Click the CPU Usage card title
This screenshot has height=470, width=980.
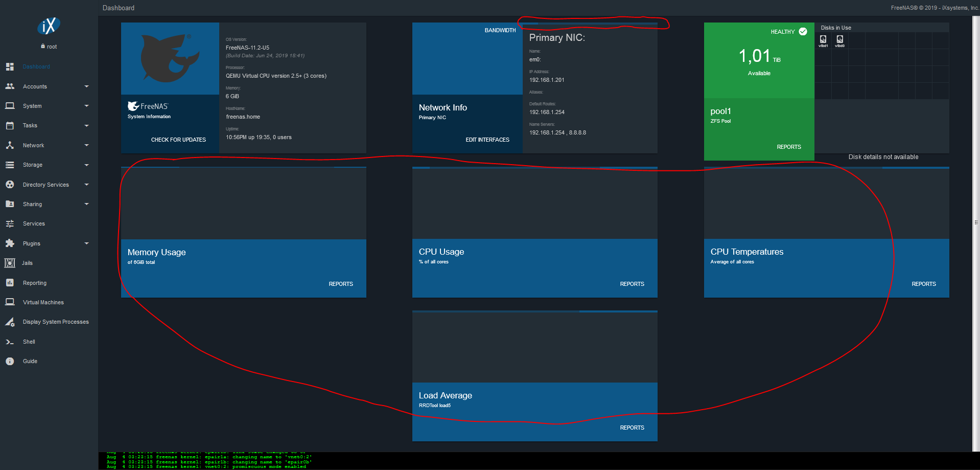click(441, 252)
